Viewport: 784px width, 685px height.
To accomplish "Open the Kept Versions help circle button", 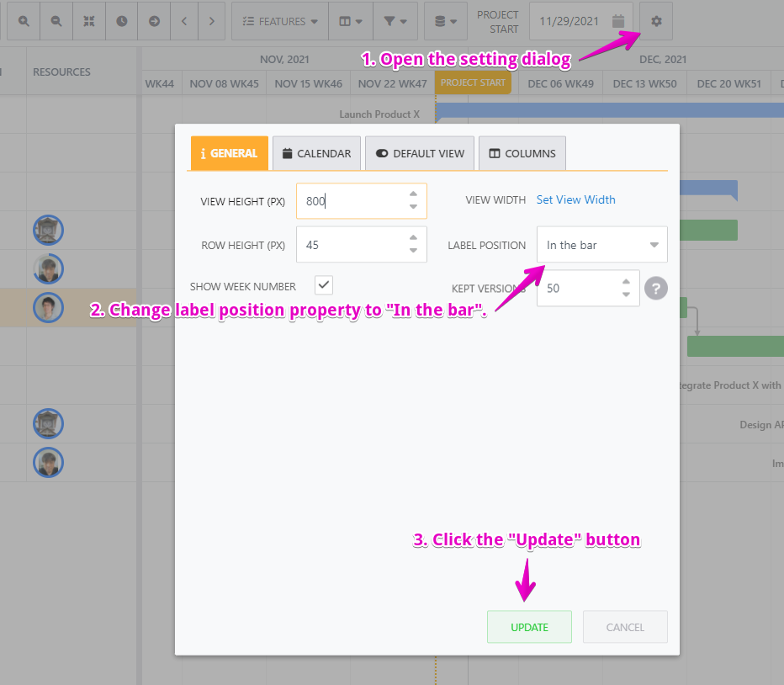I will coord(654,288).
